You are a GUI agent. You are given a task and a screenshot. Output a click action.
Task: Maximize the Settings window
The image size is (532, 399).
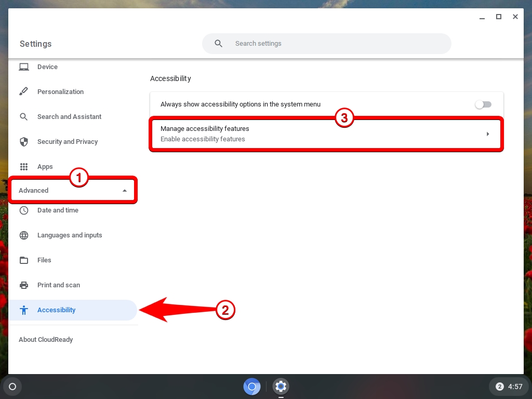click(498, 17)
